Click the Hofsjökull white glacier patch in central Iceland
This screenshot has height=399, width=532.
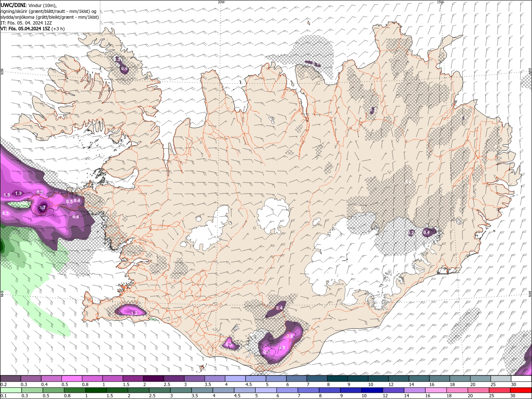click(273, 215)
